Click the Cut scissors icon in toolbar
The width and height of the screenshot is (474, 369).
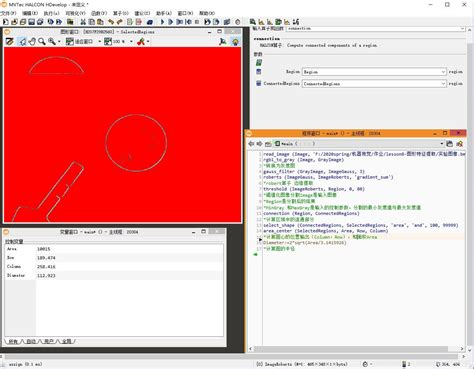[83, 22]
